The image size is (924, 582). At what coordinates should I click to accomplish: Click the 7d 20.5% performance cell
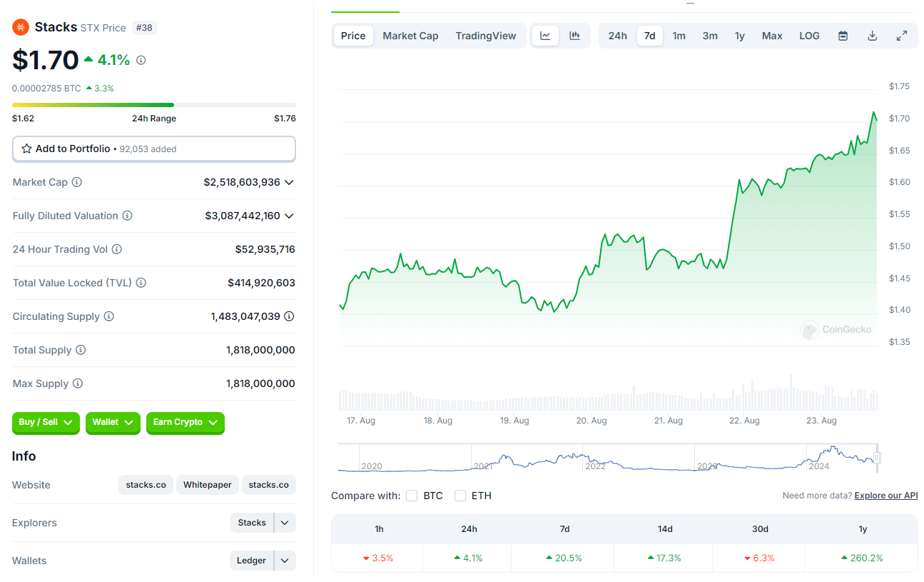click(x=564, y=558)
